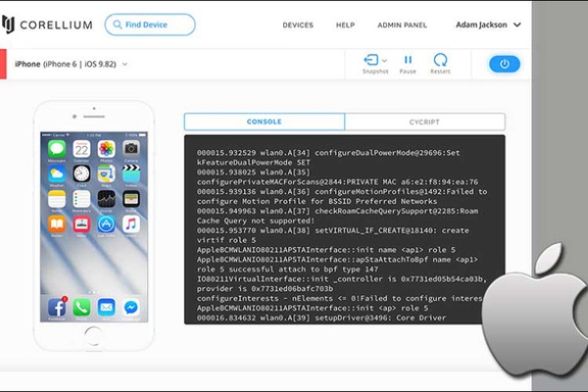Image resolution: width=588 pixels, height=392 pixels.
Task: Open the Weather app on iPhone
Action: pyautogui.click(x=57, y=174)
